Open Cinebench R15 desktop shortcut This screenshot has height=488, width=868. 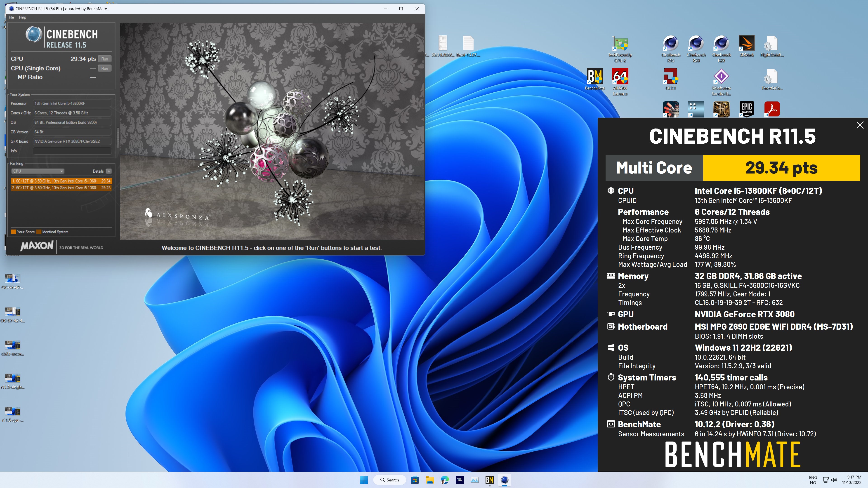pos(670,49)
